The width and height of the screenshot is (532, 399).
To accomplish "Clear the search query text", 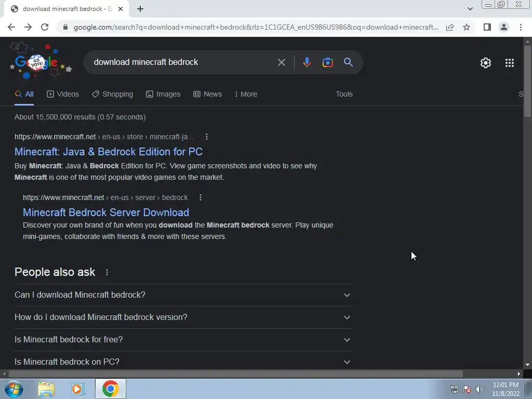I will point(281,62).
